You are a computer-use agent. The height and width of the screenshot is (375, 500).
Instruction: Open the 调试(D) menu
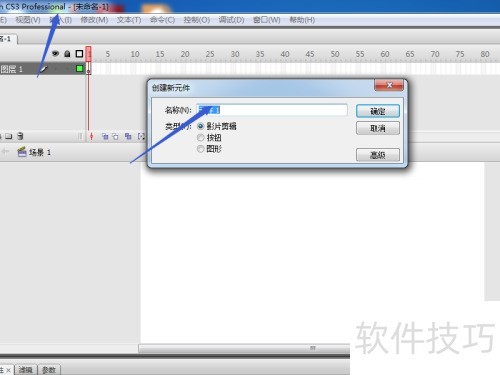coord(231,20)
